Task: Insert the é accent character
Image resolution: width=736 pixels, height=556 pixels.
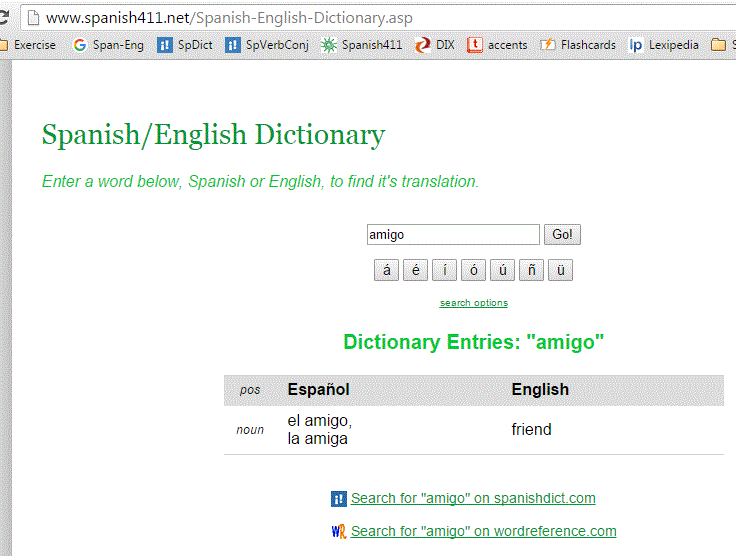Action: (415, 270)
